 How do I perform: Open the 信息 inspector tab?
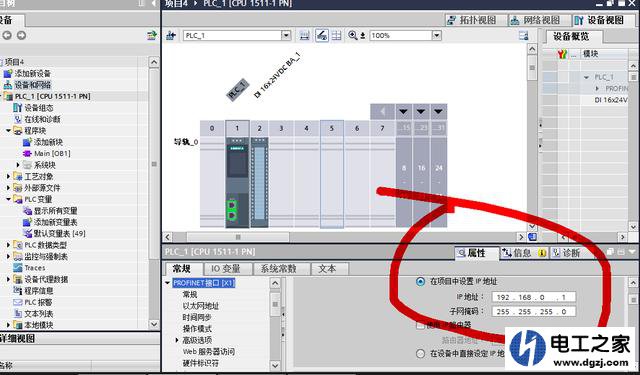pyautogui.click(x=522, y=253)
